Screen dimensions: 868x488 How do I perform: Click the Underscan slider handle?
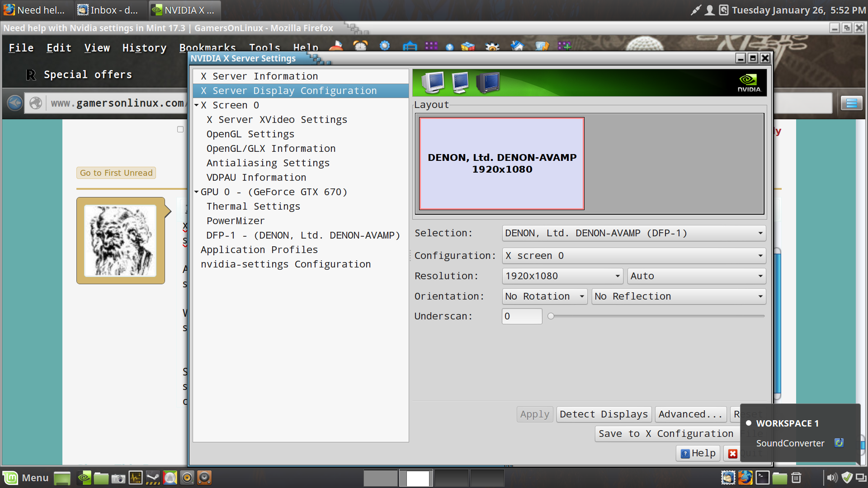tap(551, 316)
